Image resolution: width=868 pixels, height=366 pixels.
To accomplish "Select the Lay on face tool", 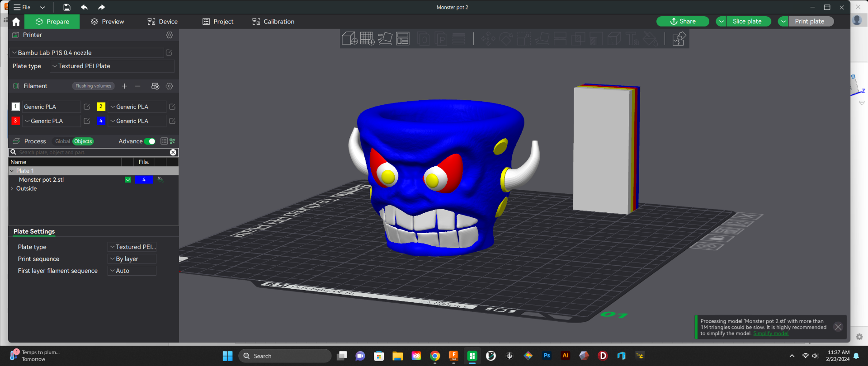I will coord(542,39).
